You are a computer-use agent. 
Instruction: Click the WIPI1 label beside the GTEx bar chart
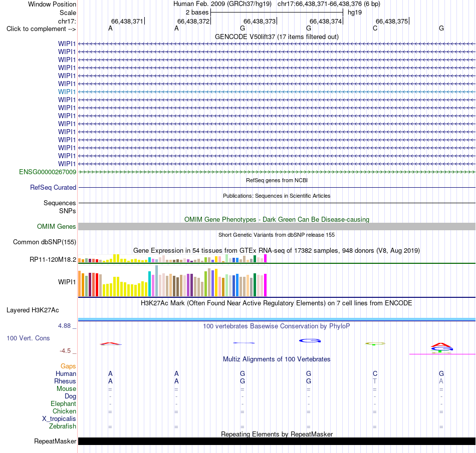(67, 282)
